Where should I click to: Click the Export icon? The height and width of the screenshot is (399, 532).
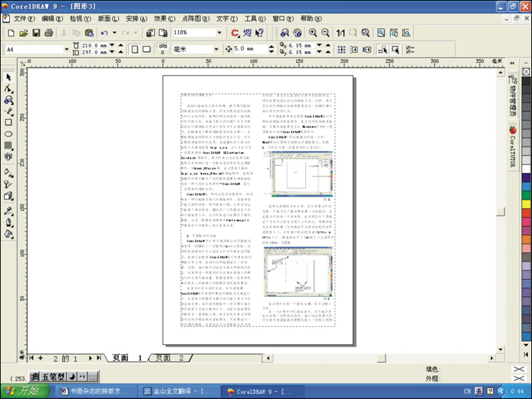coord(163,33)
